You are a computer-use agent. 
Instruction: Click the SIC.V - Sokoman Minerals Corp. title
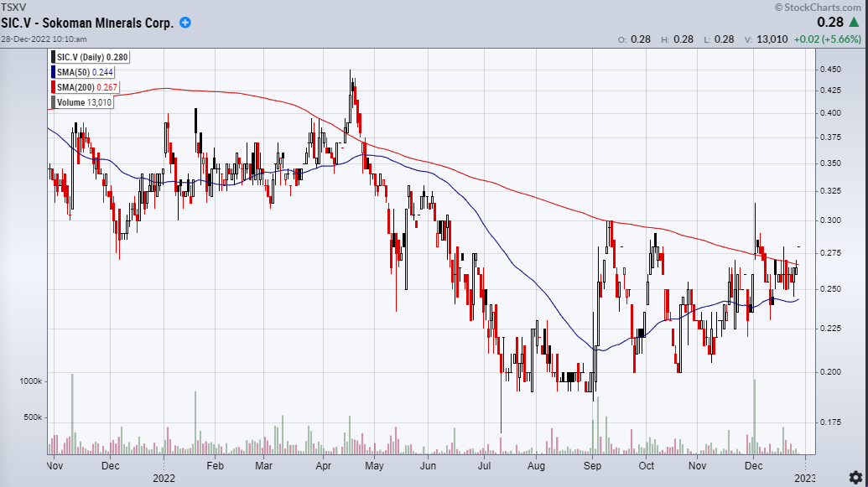(87, 23)
